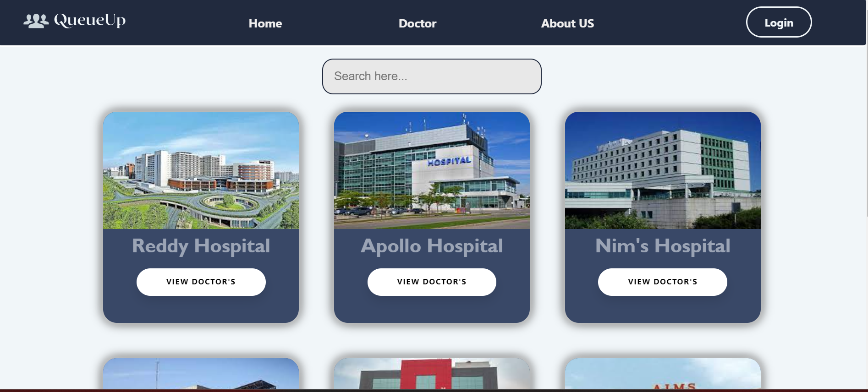Open the AIMS hospital card image

click(x=663, y=374)
